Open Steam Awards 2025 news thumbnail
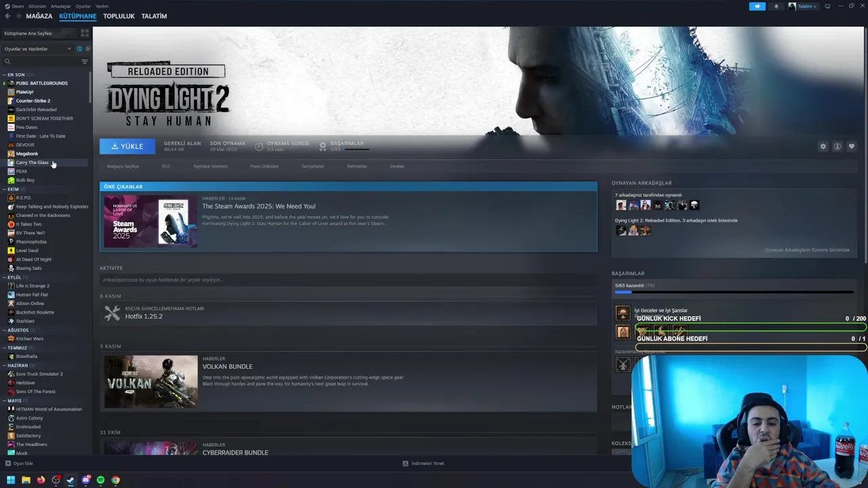 (151, 222)
